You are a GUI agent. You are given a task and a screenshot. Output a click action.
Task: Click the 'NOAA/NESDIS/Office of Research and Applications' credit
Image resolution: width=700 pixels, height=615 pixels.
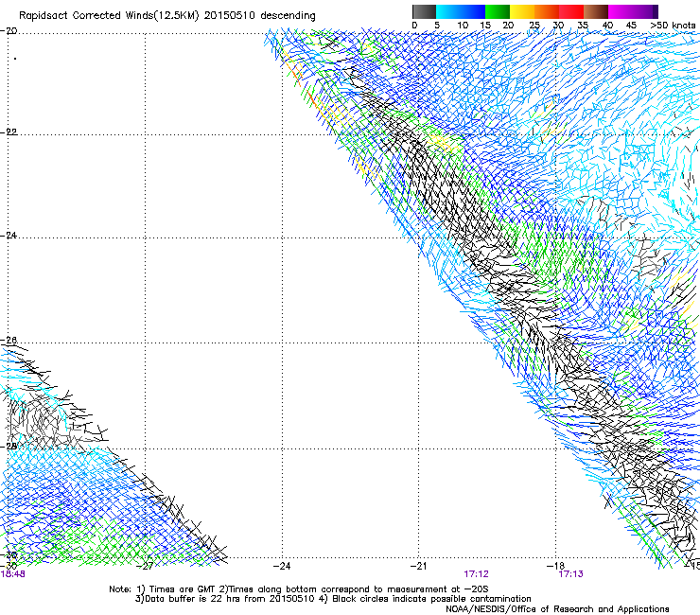click(x=557, y=609)
